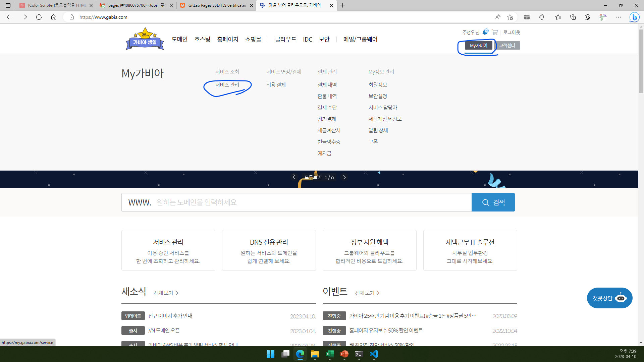
Task: Open Excel from the taskbar
Action: 329,354
